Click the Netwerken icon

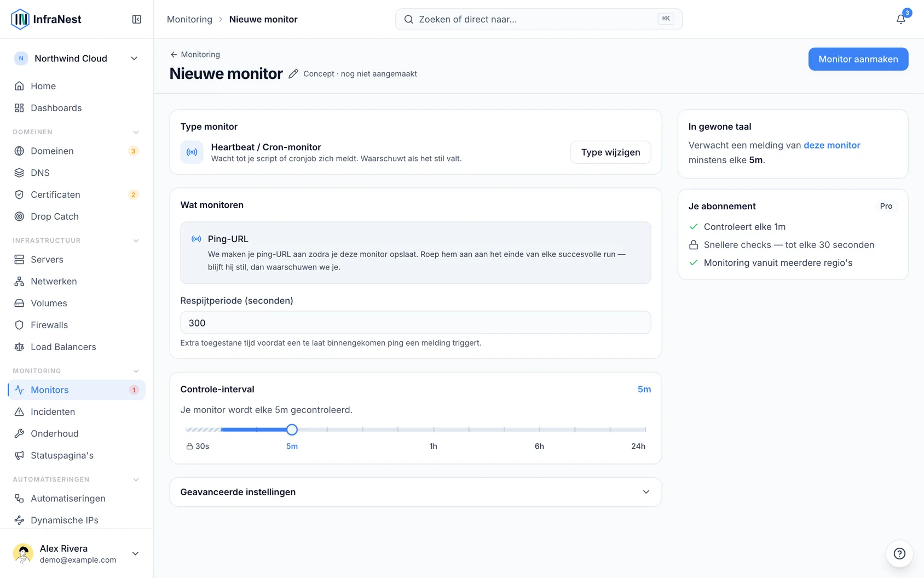(x=19, y=281)
